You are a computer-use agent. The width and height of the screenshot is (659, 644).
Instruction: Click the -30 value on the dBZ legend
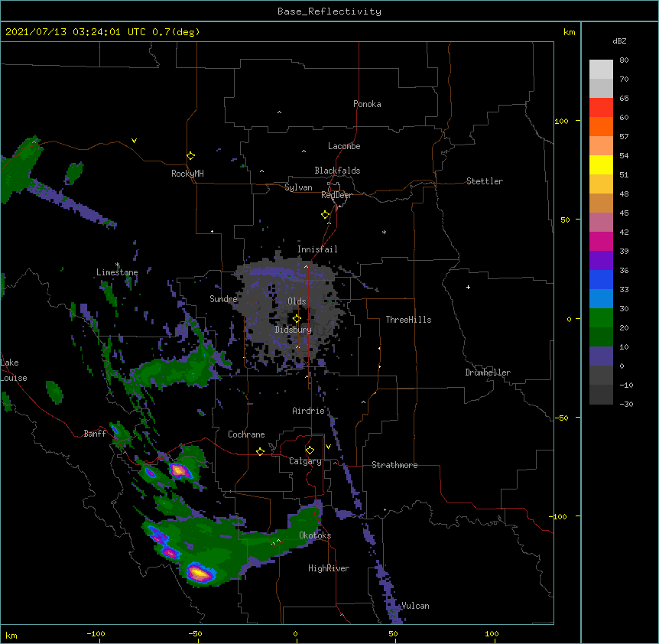point(626,404)
